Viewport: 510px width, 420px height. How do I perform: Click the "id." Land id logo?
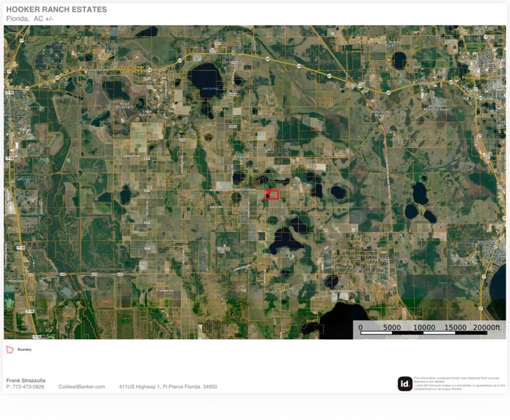[x=405, y=384]
